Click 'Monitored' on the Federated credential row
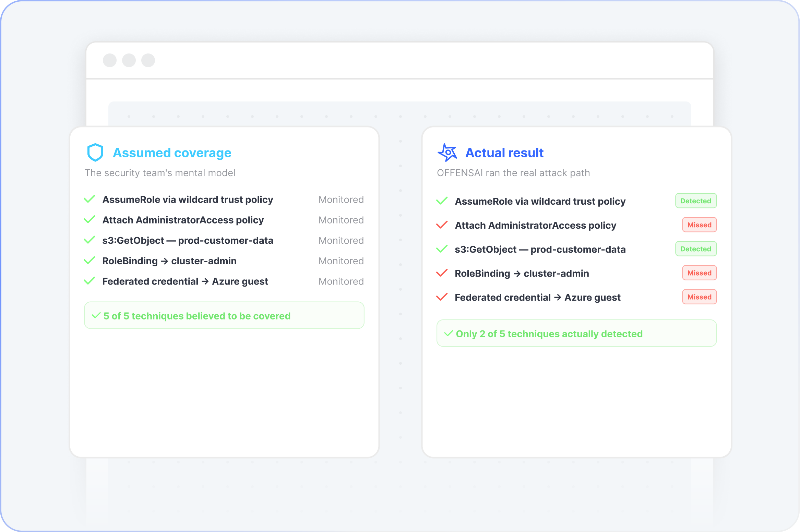 point(341,281)
